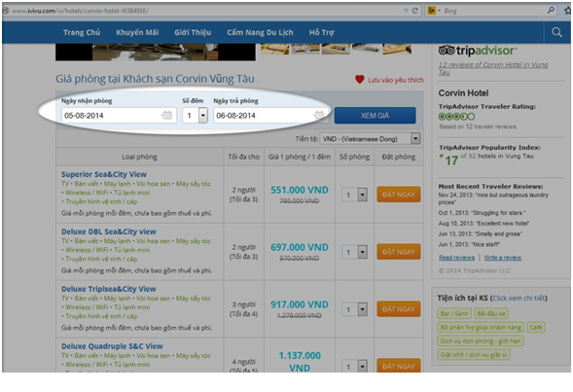Click the page heading Giá phòng tại Khách sạn Corvin
This screenshot has height=392, width=573.
(155, 79)
